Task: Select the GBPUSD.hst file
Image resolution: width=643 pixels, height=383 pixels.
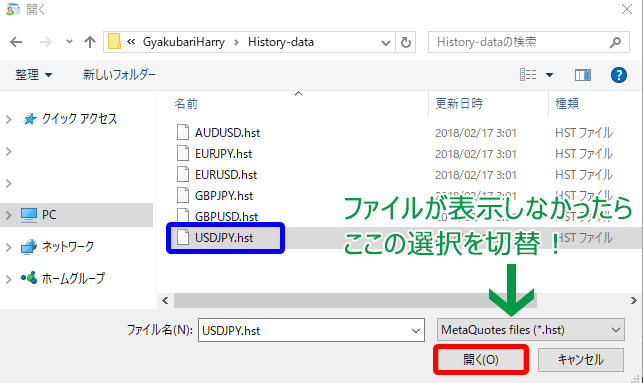Action: 226,217
